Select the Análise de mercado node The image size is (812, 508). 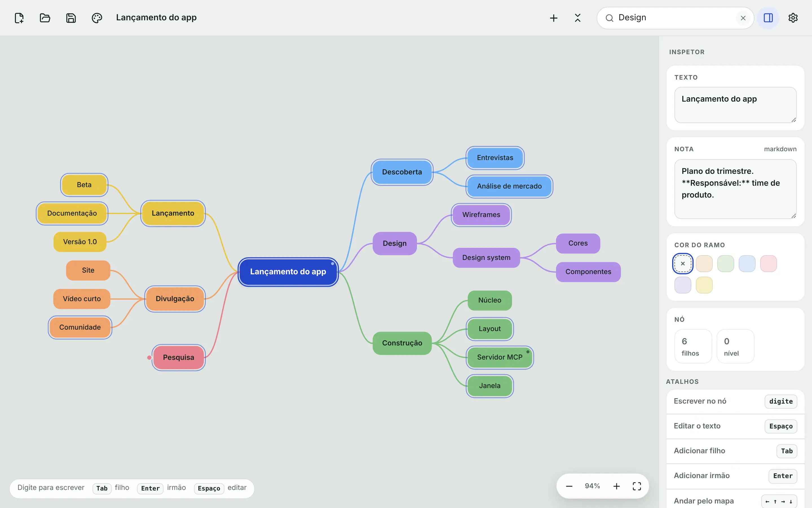pyautogui.click(x=509, y=186)
